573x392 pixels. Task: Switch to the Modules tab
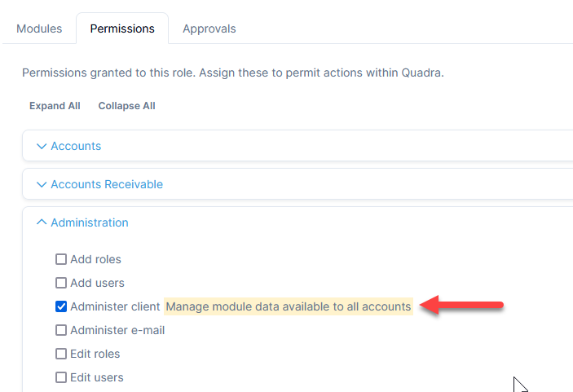[39, 29]
